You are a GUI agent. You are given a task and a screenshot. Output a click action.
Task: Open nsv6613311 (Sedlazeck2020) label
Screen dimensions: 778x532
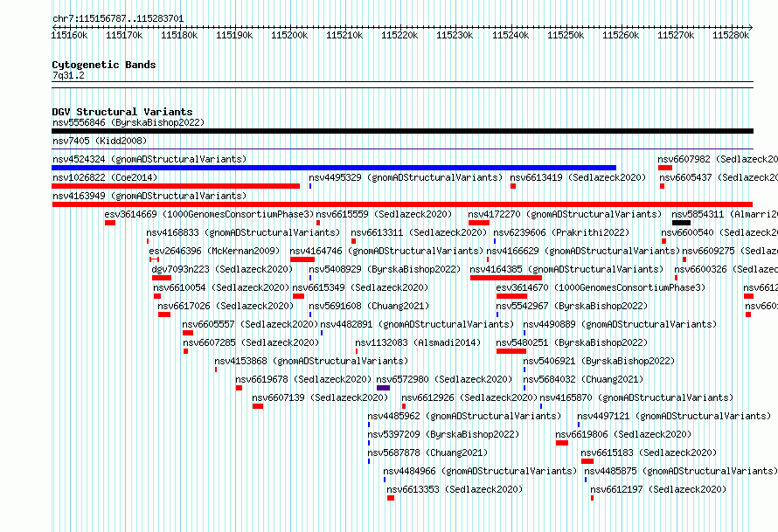419,232
